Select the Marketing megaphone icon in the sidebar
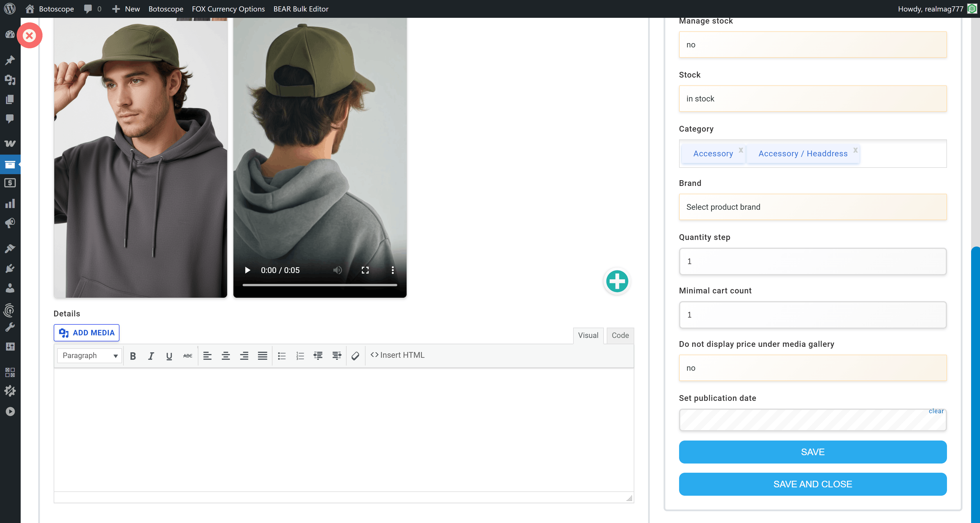The height and width of the screenshot is (523, 980). (x=9, y=223)
